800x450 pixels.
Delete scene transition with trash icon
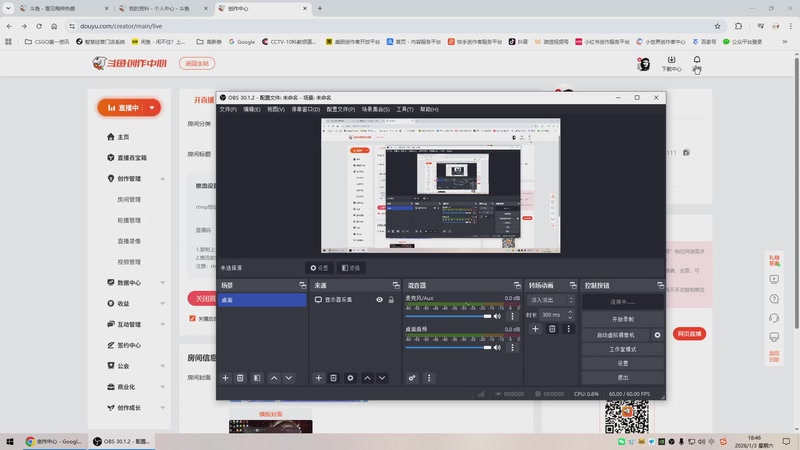[x=552, y=329]
